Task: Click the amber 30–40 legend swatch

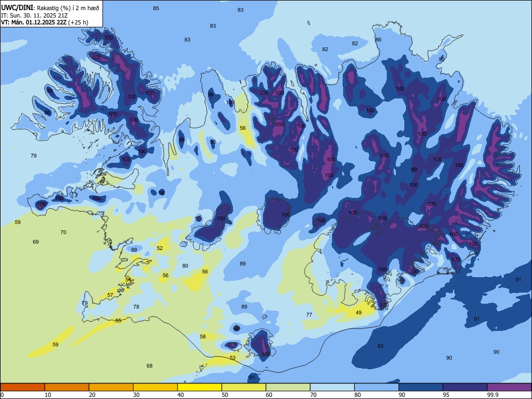Action: 155,387
